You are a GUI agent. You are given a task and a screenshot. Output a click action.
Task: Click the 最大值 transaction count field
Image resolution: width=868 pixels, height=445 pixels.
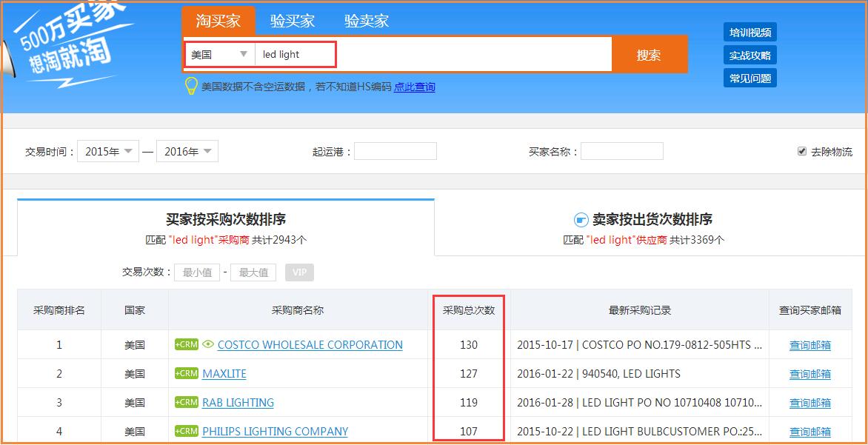253,272
